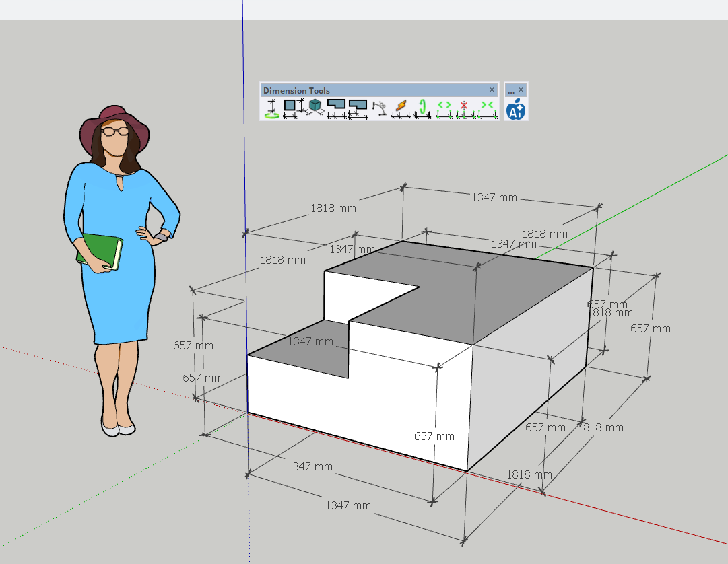Select the green inward arrows dimension tool

487,108
